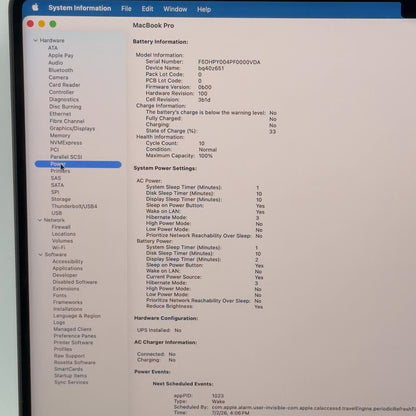Collapse the Network section chevron
The image size is (416, 416).
[40, 220]
